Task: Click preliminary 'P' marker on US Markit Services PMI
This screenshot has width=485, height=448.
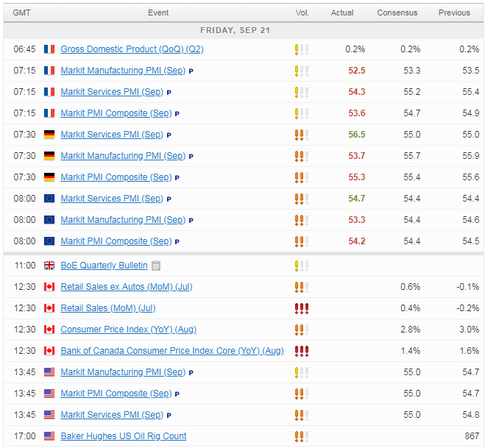Action: point(169,416)
